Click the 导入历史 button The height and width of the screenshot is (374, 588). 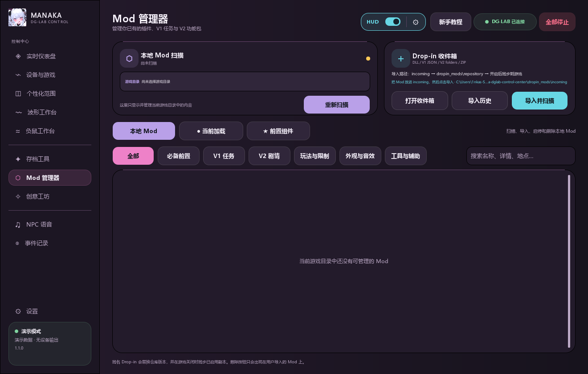[x=480, y=101]
